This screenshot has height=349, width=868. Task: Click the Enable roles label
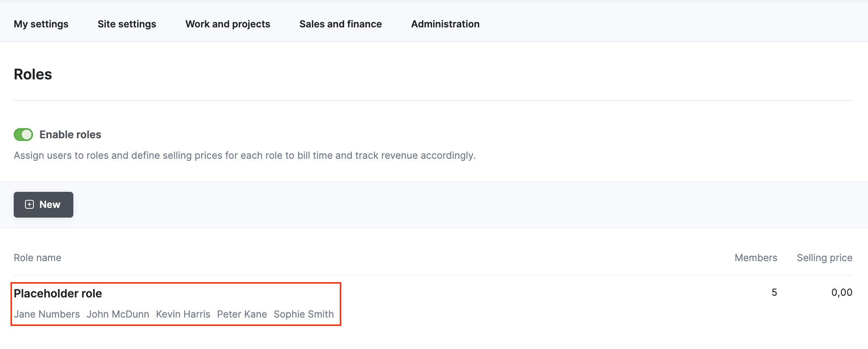[70, 135]
